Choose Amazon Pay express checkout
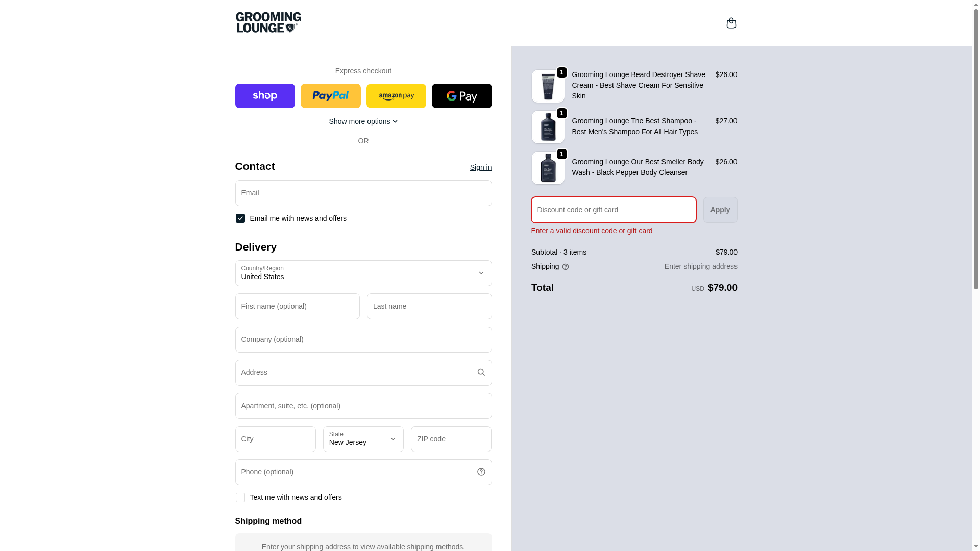The image size is (980, 551). pos(396,96)
